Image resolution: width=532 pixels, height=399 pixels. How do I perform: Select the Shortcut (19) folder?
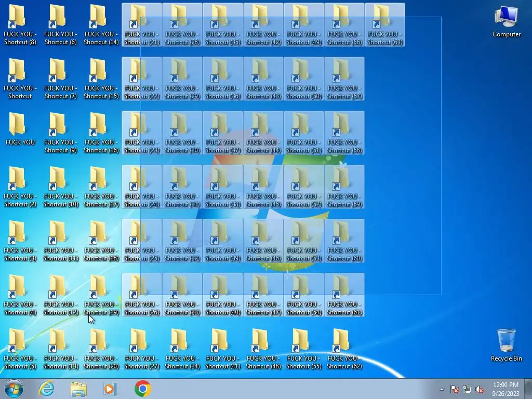(x=101, y=295)
